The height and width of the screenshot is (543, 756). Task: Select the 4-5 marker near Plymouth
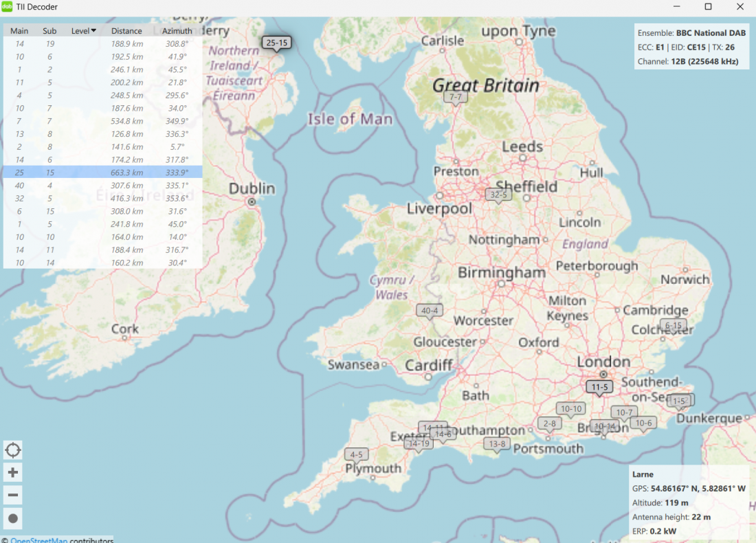coord(356,454)
